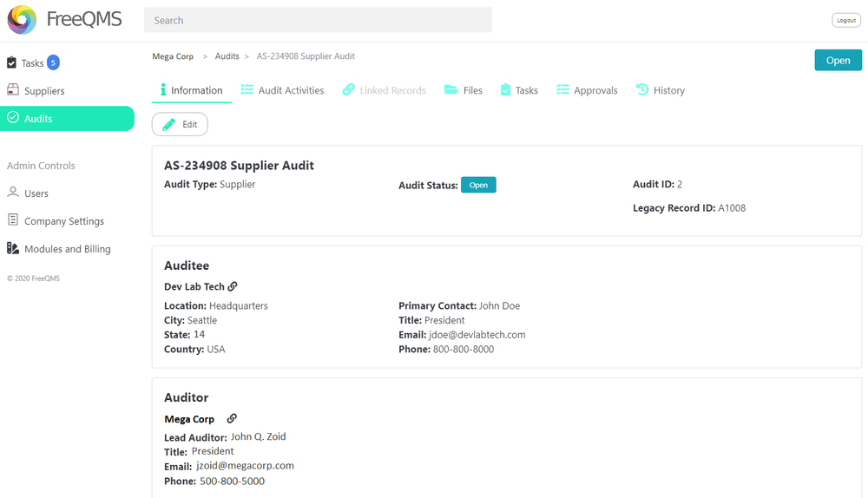Click the Logout button
The image size is (868, 498).
(x=846, y=20)
